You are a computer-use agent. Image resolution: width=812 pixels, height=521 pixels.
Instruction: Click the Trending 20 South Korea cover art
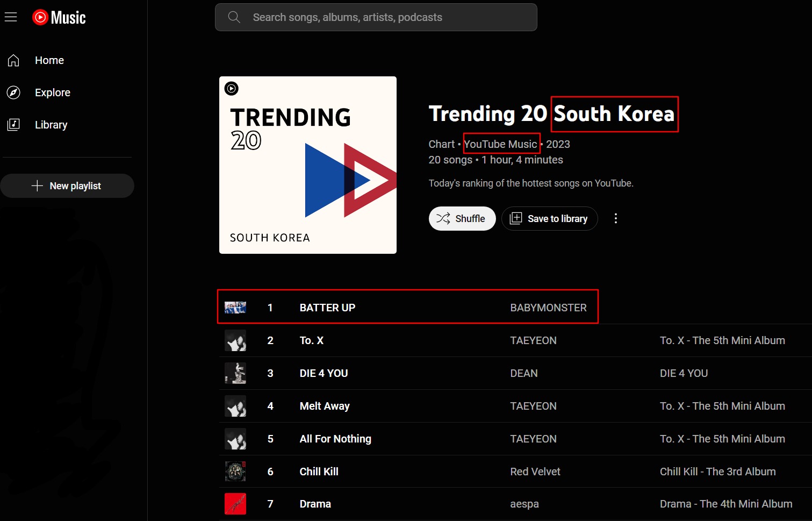pyautogui.click(x=308, y=165)
